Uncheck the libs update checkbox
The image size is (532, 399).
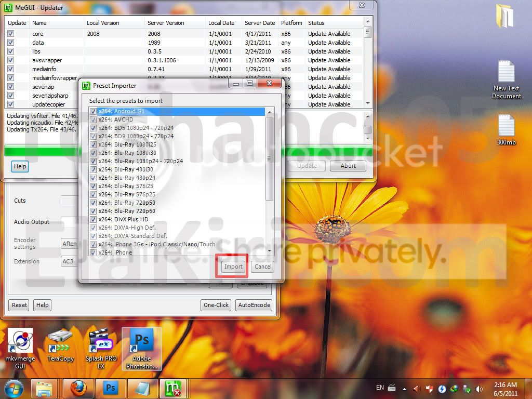(10, 51)
